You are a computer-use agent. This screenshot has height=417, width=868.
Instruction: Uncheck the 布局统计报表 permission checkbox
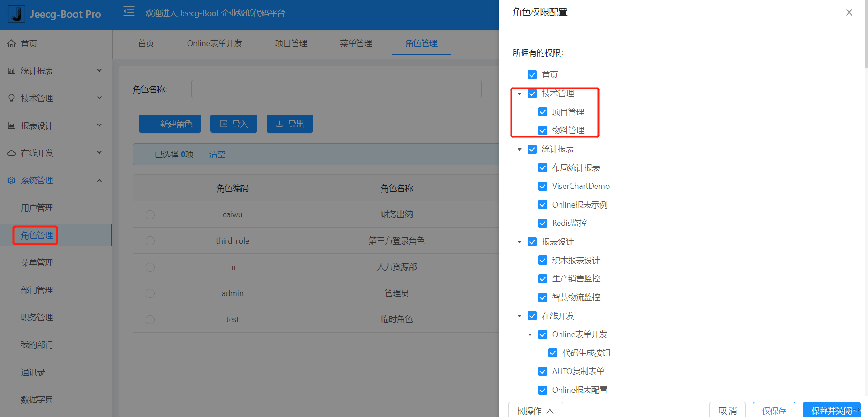[543, 167]
